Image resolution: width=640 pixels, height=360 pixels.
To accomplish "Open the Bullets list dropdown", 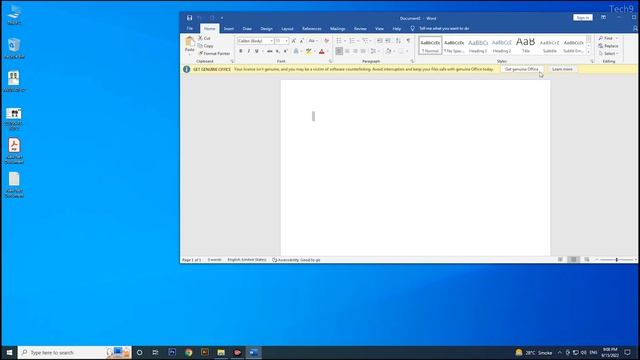I will pos(345,41).
